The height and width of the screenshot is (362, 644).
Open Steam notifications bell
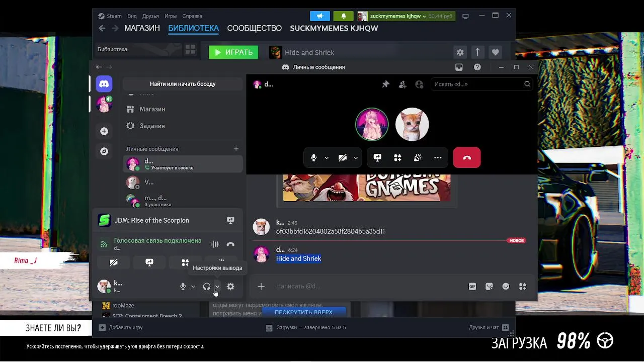coord(344,16)
